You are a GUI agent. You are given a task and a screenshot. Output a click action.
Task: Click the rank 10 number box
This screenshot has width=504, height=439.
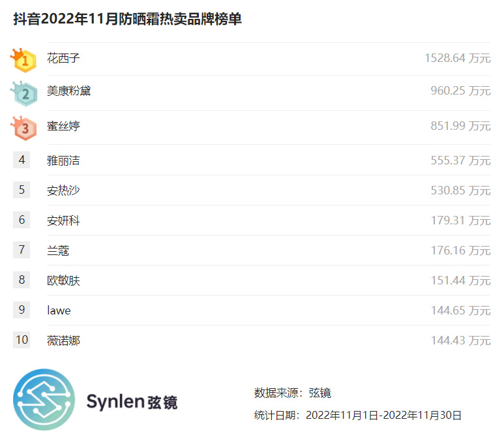pyautogui.click(x=22, y=340)
